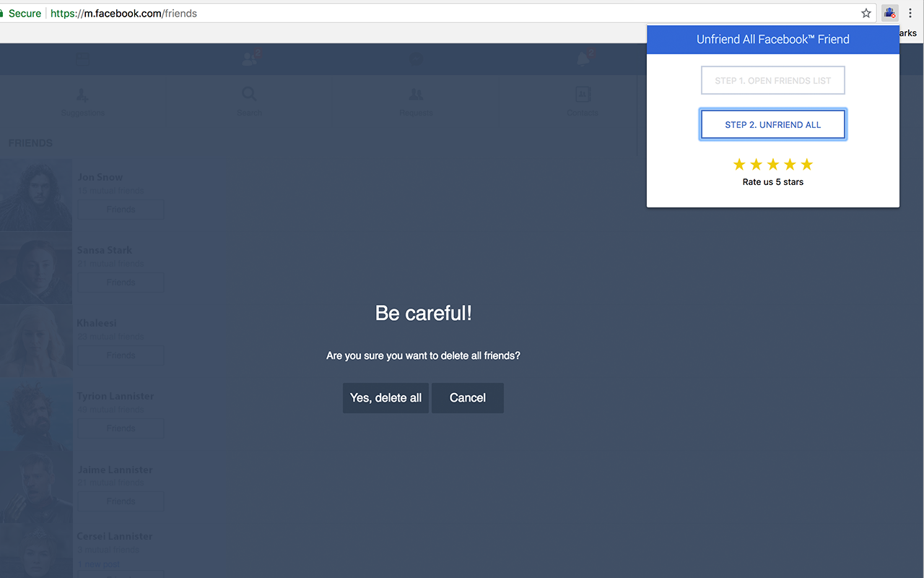Viewport: 924px width, 578px height.
Task: Click Friends button under Sansa Stark
Action: [121, 282]
